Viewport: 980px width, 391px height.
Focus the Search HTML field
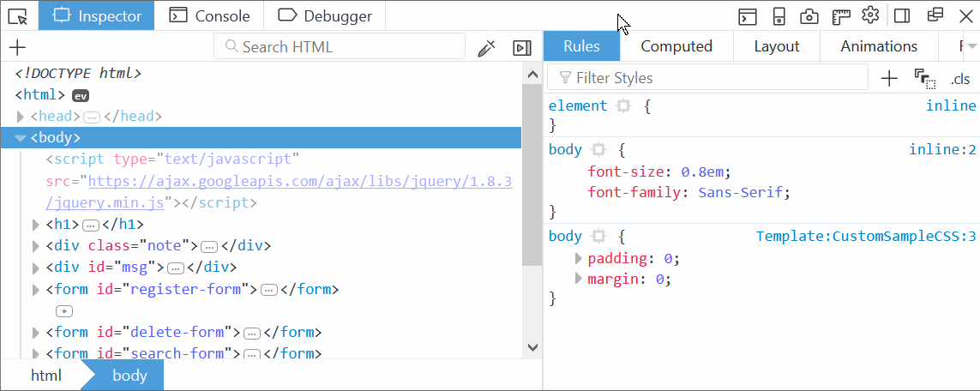tap(340, 47)
